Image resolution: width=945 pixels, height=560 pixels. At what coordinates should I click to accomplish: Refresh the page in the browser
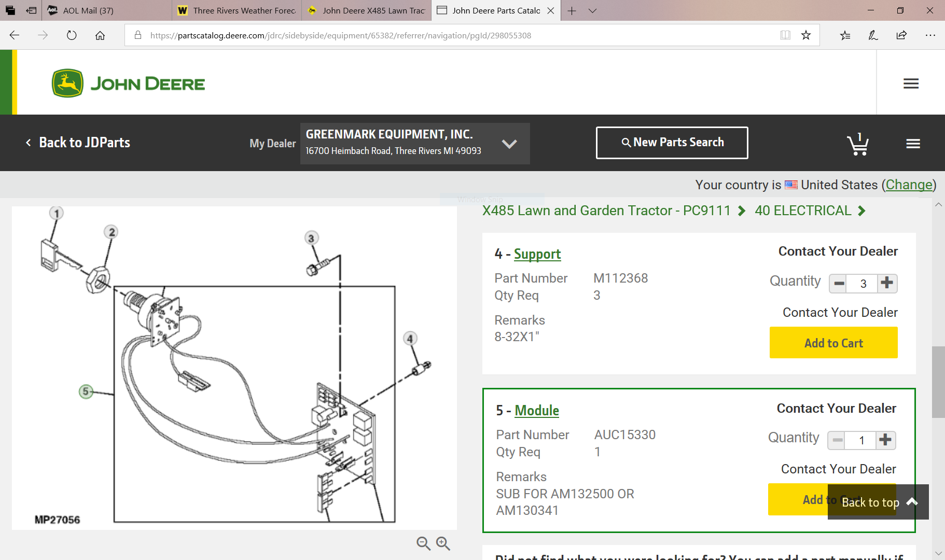click(x=72, y=35)
